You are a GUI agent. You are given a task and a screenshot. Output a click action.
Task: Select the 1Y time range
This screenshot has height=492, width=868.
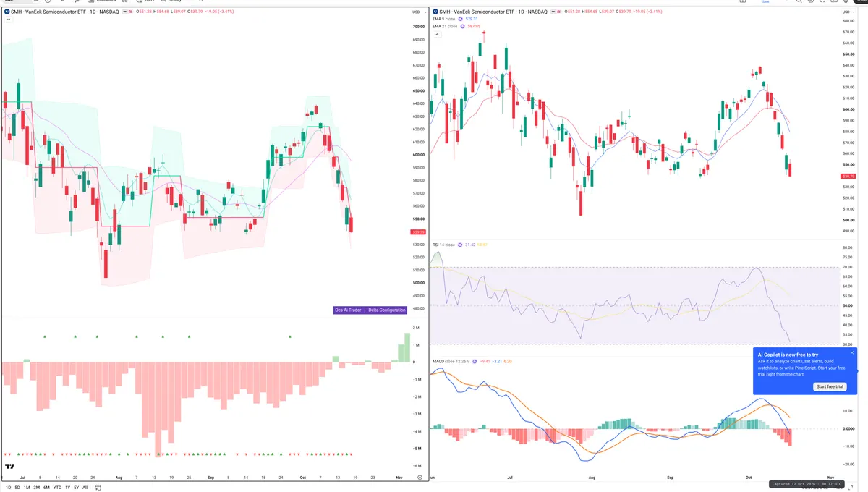(68, 488)
